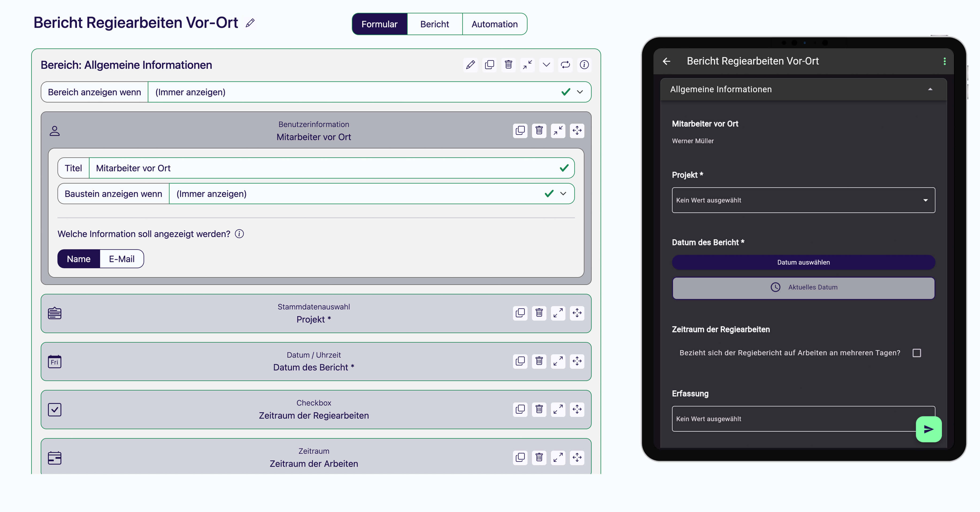
Task: Collapse the Mitarbeiter vor Ort block
Action: click(x=558, y=131)
